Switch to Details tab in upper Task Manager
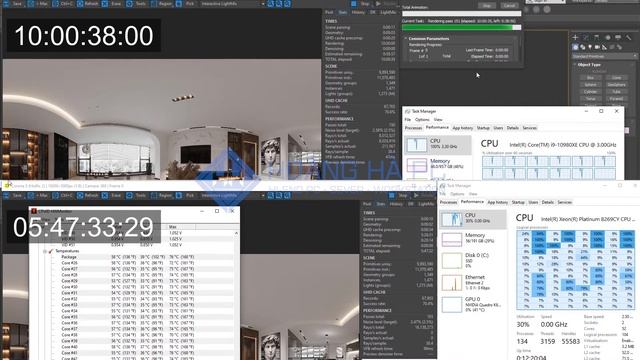The height and width of the screenshot is (360, 640). point(513,128)
